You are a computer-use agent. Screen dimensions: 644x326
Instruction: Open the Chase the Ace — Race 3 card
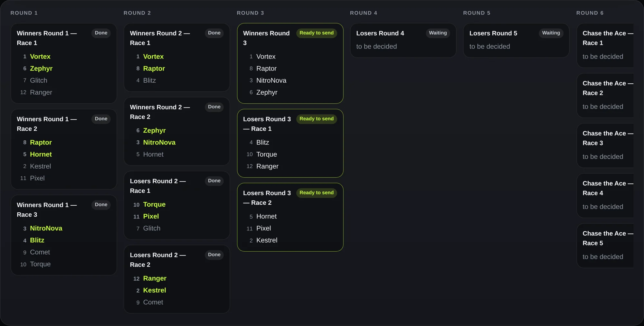point(605,145)
